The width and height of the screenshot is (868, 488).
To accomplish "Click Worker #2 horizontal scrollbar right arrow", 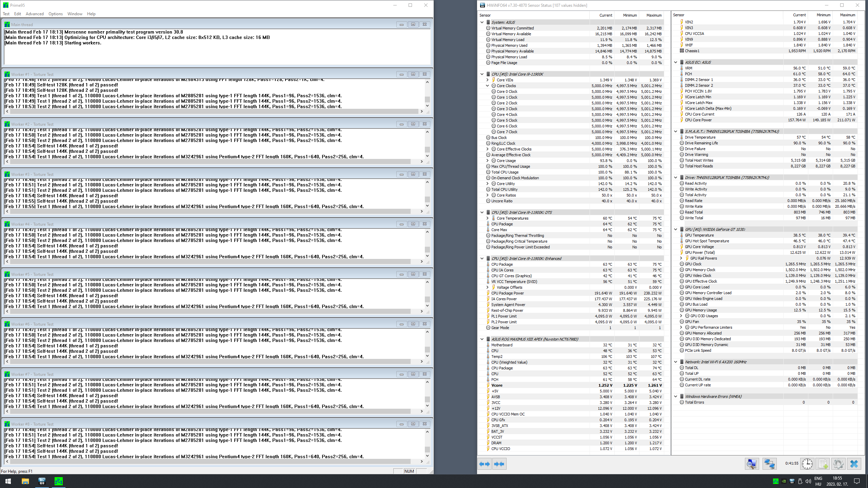I will click(421, 162).
